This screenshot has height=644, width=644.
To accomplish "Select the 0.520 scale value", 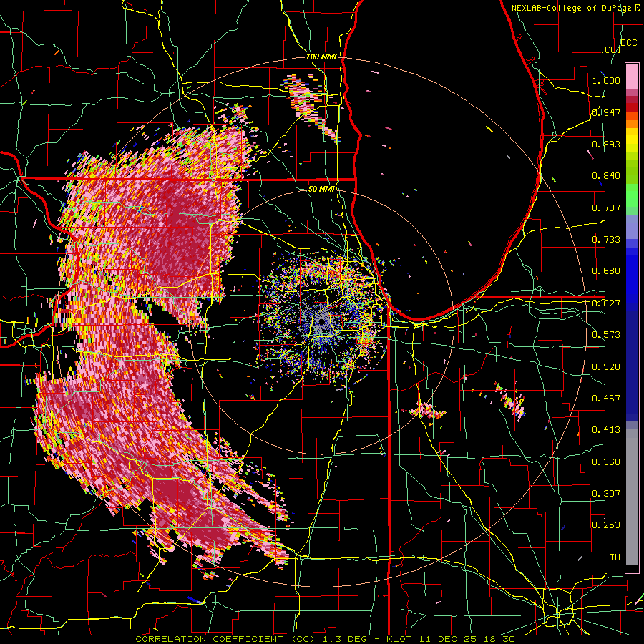I will click(x=606, y=366).
